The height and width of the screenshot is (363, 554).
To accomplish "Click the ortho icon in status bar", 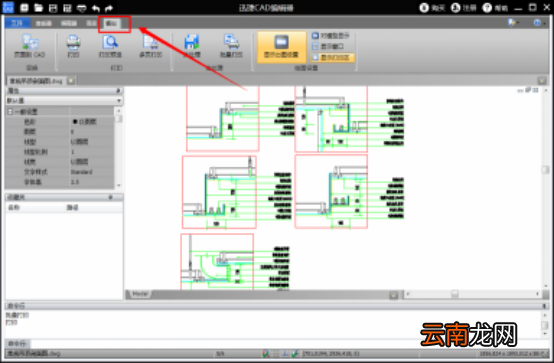I will coord(285,353).
